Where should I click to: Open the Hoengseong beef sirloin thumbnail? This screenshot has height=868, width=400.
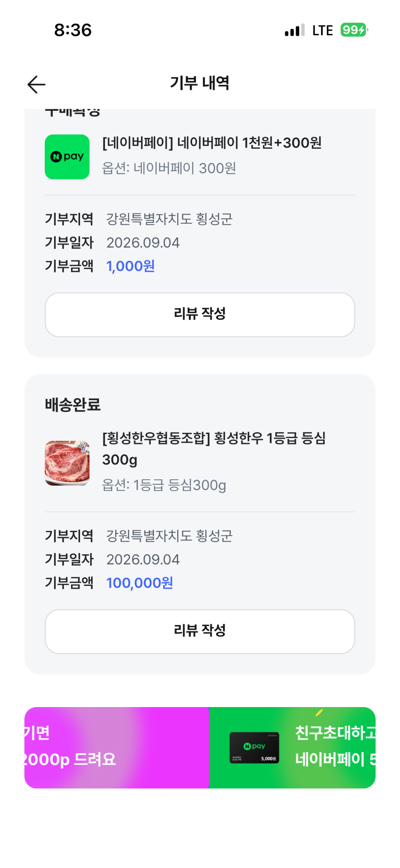[67, 463]
